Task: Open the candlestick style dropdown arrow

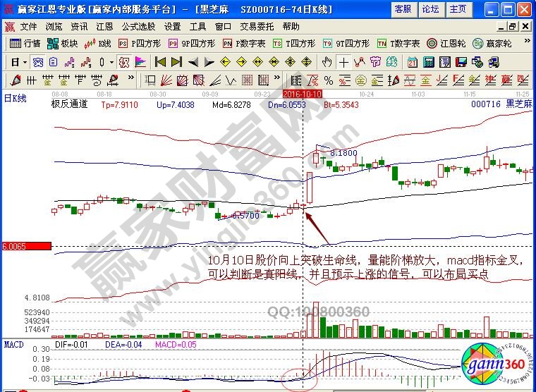Action: [x=111, y=62]
